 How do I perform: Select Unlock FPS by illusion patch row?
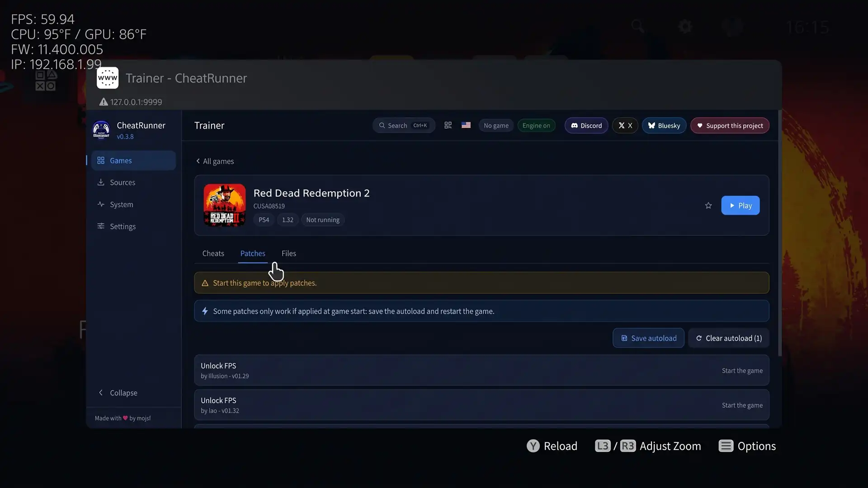481,371
